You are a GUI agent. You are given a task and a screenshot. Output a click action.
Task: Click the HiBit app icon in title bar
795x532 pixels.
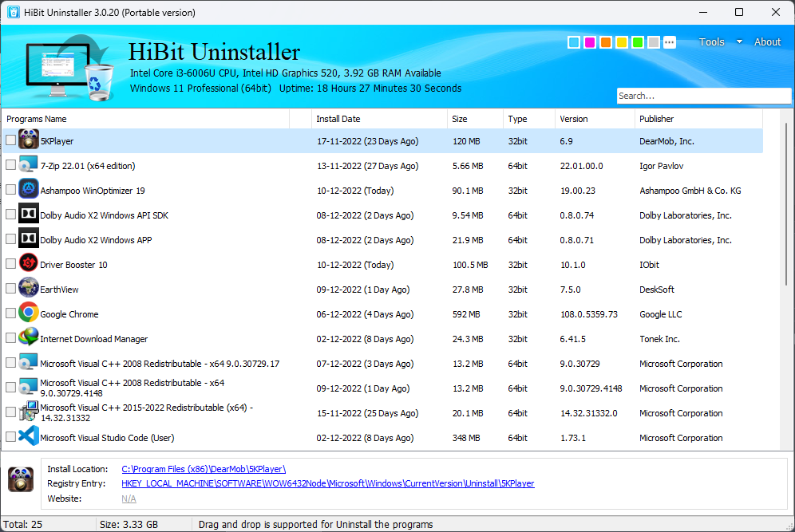pyautogui.click(x=14, y=12)
